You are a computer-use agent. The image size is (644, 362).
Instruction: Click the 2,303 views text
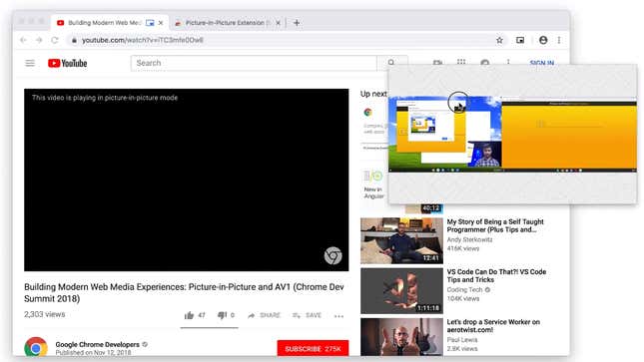point(44,314)
